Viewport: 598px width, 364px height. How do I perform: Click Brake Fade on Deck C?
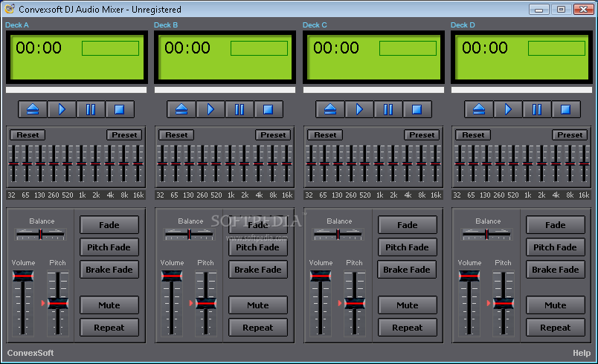[407, 269]
